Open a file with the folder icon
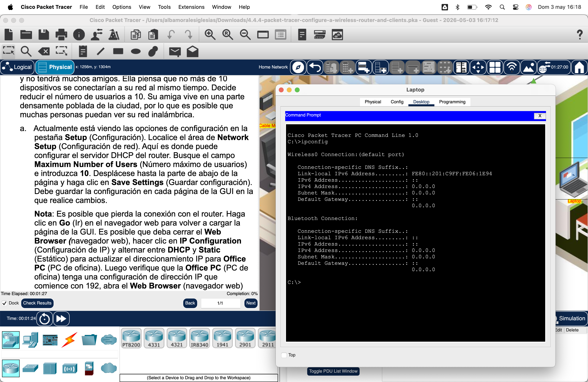 tap(26, 35)
